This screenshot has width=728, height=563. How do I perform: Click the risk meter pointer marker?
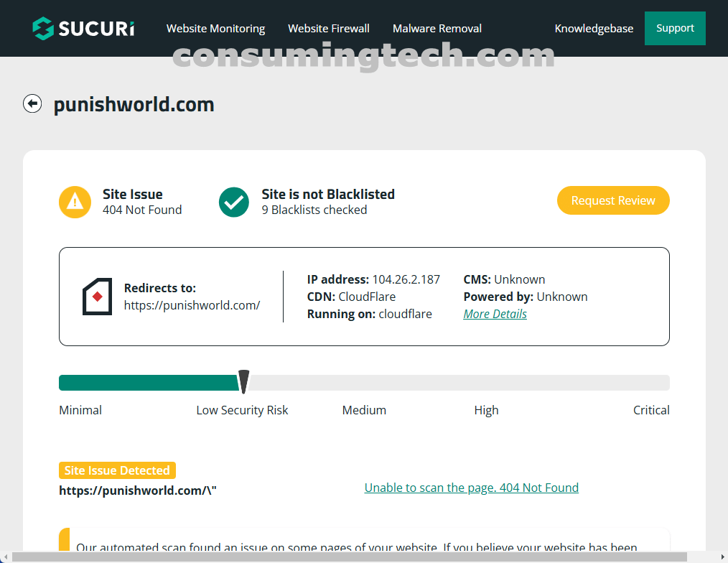(243, 382)
